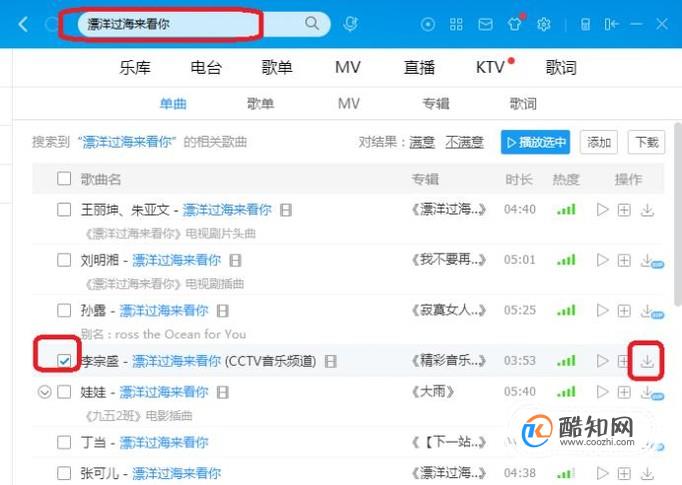This screenshot has width=682, height=485.
Task: Open 刘明湘 song title link
Action: tap(176, 260)
